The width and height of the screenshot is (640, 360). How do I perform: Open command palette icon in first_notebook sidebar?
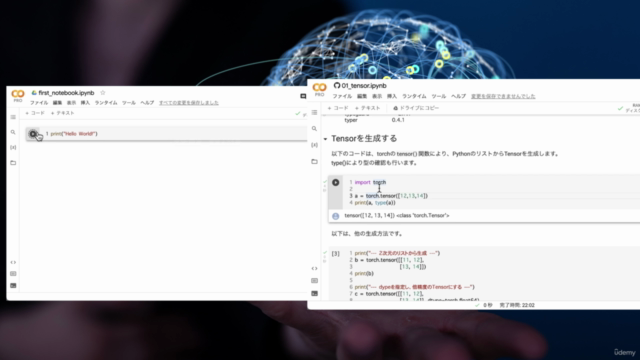[x=13, y=273]
